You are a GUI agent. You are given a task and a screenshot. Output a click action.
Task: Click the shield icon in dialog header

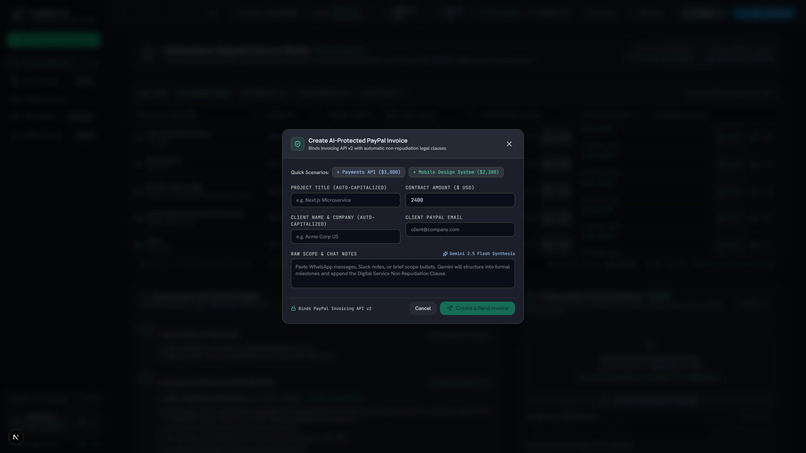click(x=297, y=144)
